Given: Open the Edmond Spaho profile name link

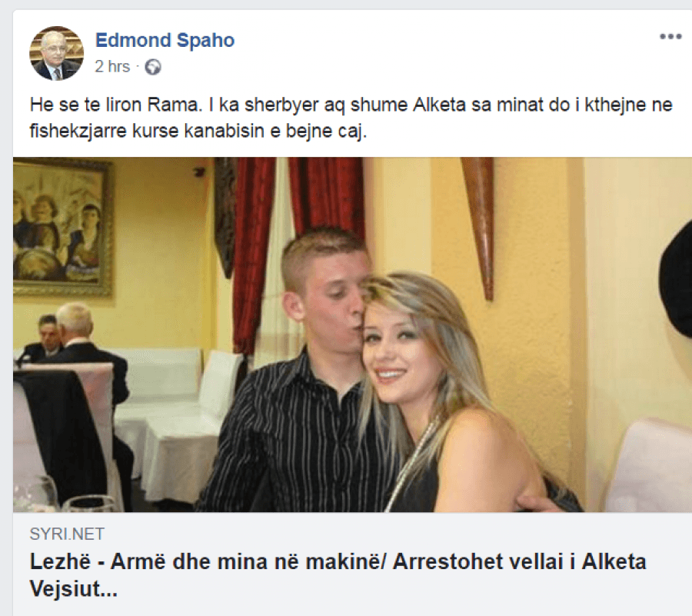Looking at the screenshot, I should (165, 40).
